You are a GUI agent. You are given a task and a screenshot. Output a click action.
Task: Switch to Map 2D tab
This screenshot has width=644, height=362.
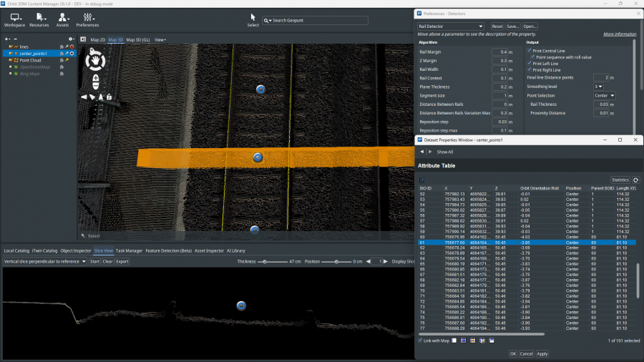tap(98, 40)
